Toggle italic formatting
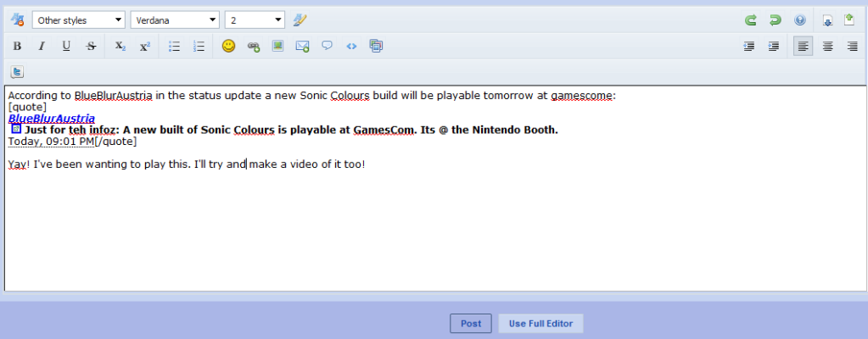 coord(42,46)
